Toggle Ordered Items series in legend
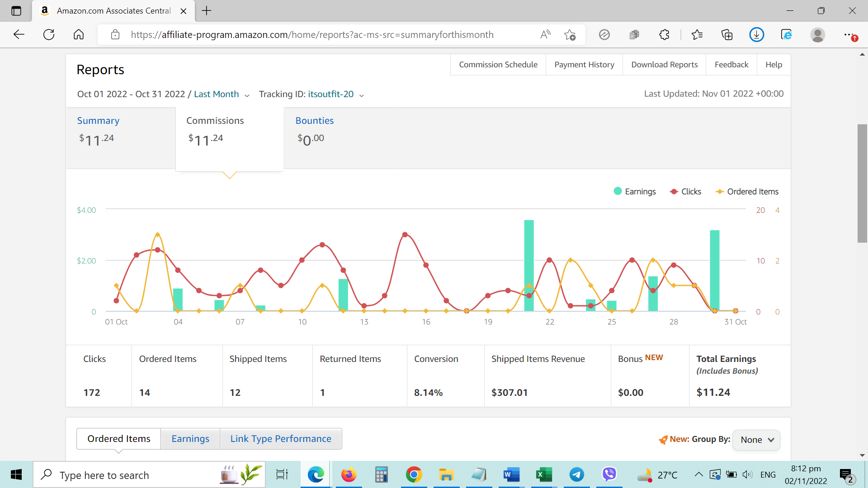Screen dimensions: 868x488 747,192
